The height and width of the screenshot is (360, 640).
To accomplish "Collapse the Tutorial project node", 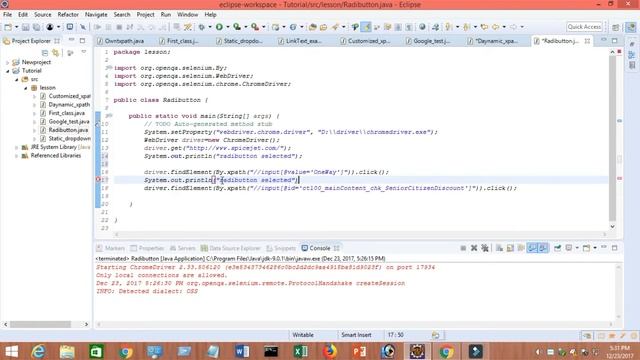I will (x=7, y=71).
